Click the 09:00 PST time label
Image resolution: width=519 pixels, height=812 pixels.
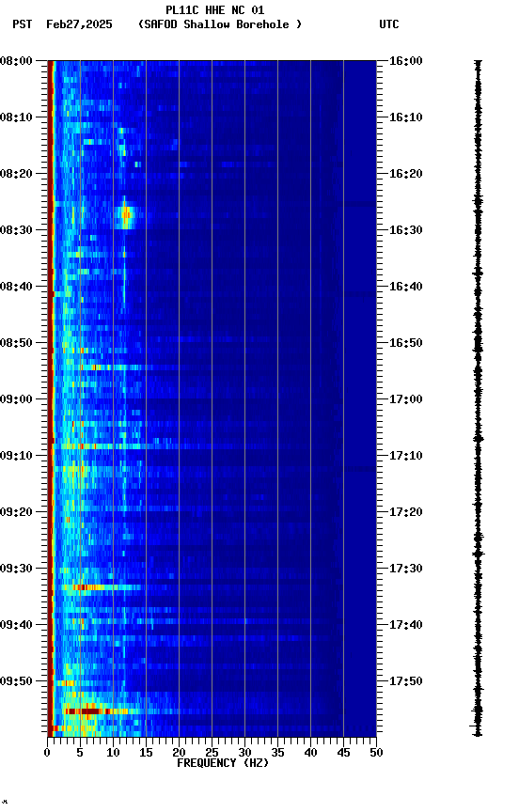pos(16,399)
